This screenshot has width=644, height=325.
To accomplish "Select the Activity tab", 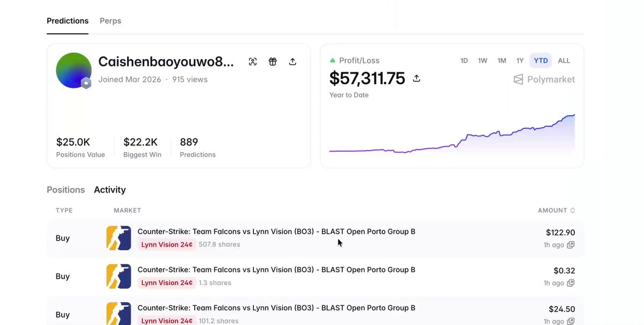I will (x=110, y=190).
